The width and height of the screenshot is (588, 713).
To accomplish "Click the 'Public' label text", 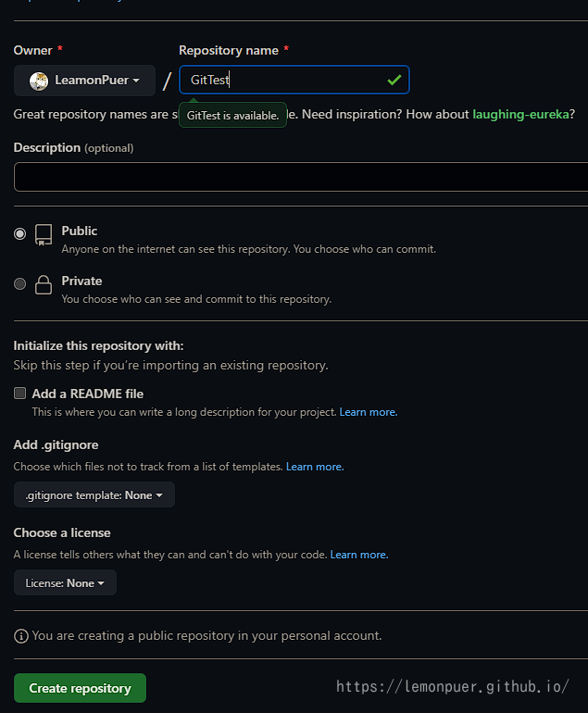I will click(80, 231).
